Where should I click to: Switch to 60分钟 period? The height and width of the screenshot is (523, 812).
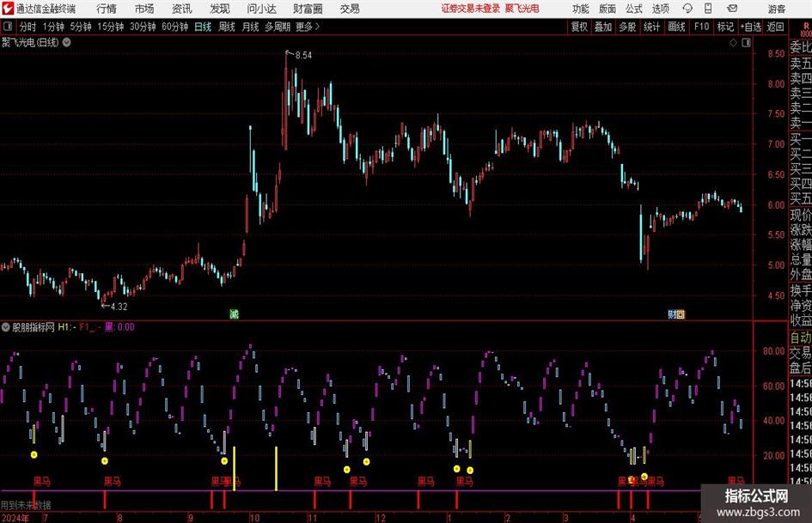click(x=175, y=27)
